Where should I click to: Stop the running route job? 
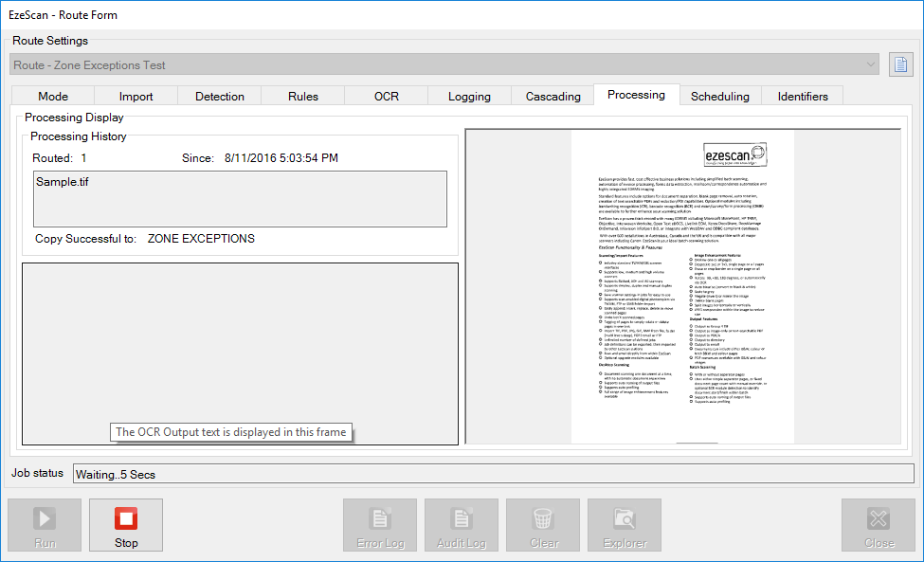(x=126, y=525)
